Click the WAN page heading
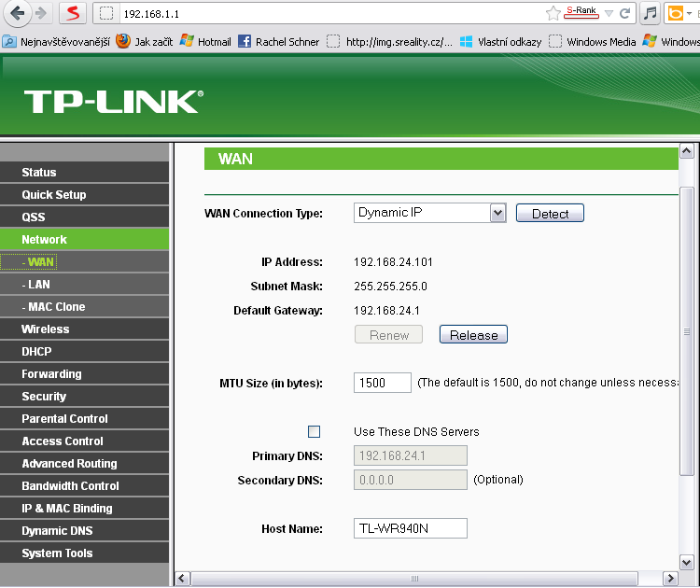 [x=235, y=159]
